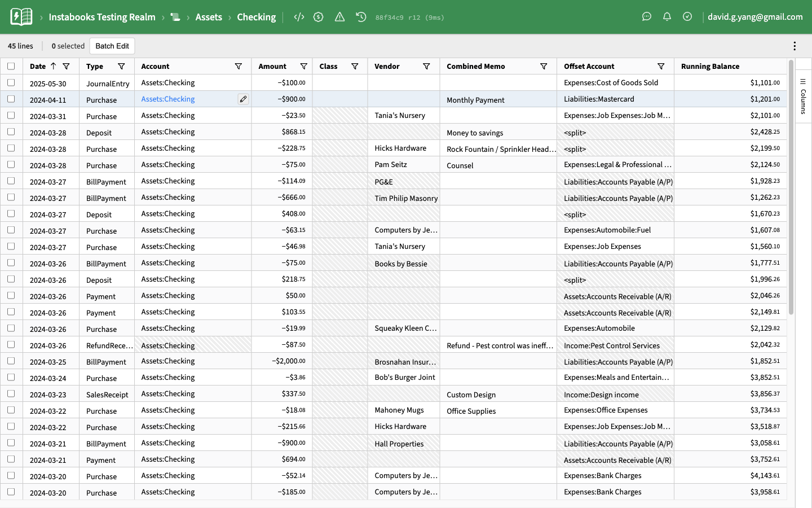Click the Squeaky Kleen C… vendor cell
Screen dimensions: 812x508
(x=403, y=328)
